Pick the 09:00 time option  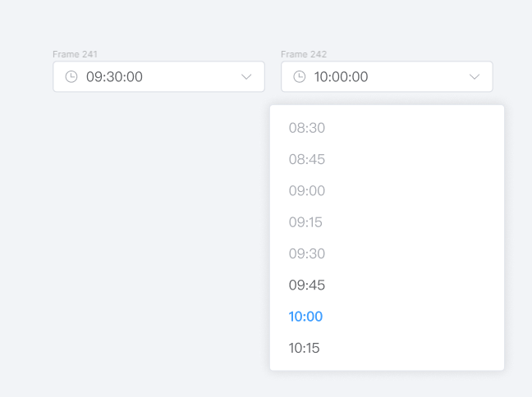point(306,191)
